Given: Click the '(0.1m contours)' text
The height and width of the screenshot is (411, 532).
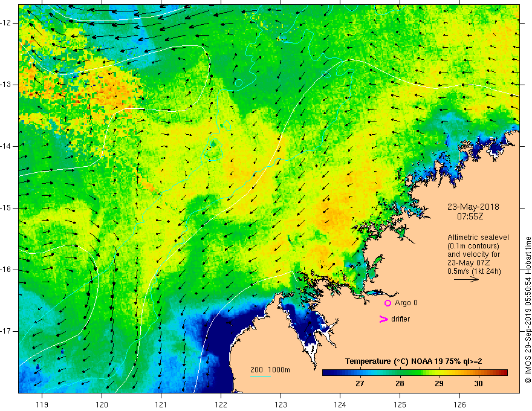Looking at the screenshot, I should [x=473, y=246].
